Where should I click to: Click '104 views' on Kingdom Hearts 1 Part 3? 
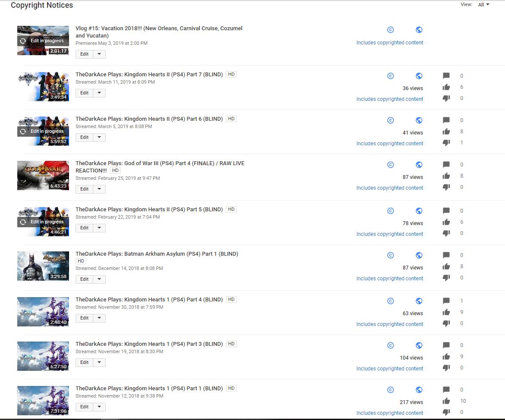pyautogui.click(x=411, y=358)
